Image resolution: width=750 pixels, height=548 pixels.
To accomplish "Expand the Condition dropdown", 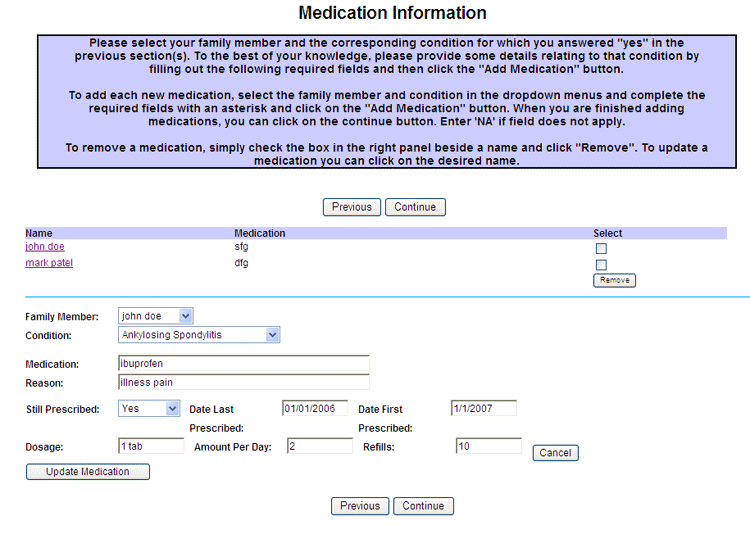I will tap(199, 335).
